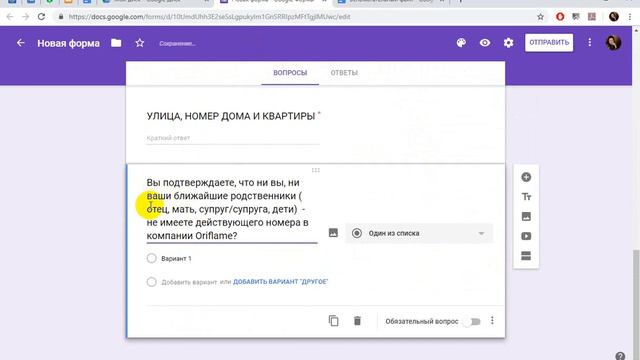640x360 pixels.
Task: Insert image into the question title
Action: [x=333, y=233]
